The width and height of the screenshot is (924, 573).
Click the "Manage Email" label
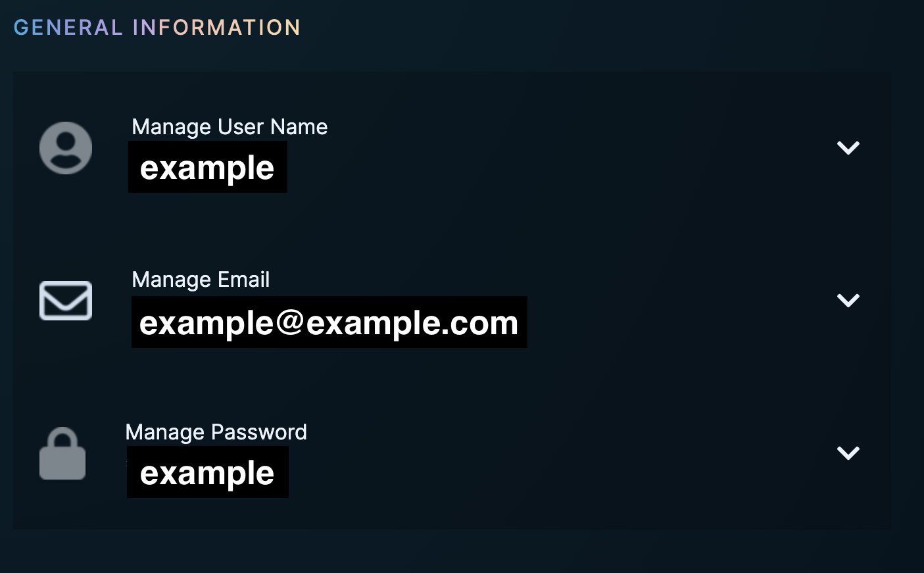(201, 280)
